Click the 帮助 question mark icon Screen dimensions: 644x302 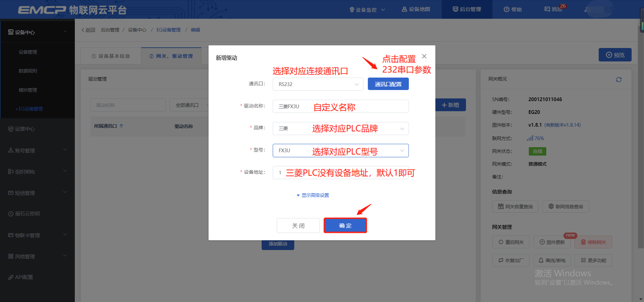point(507,10)
